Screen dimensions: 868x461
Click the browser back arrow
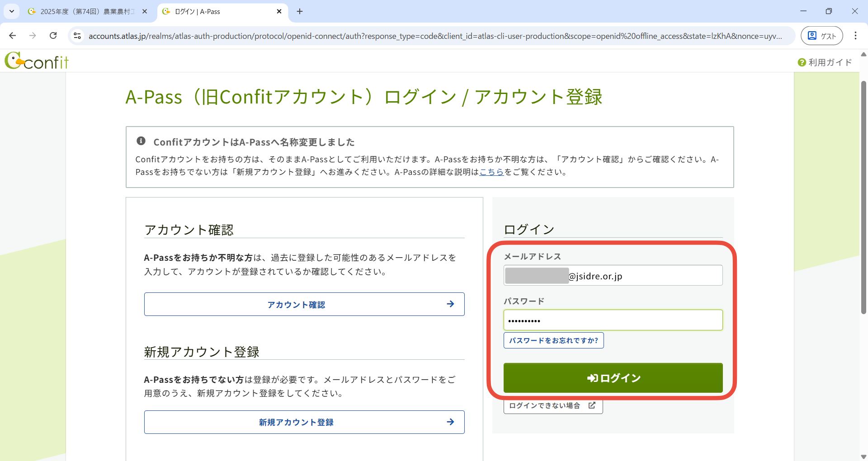tap(13, 36)
